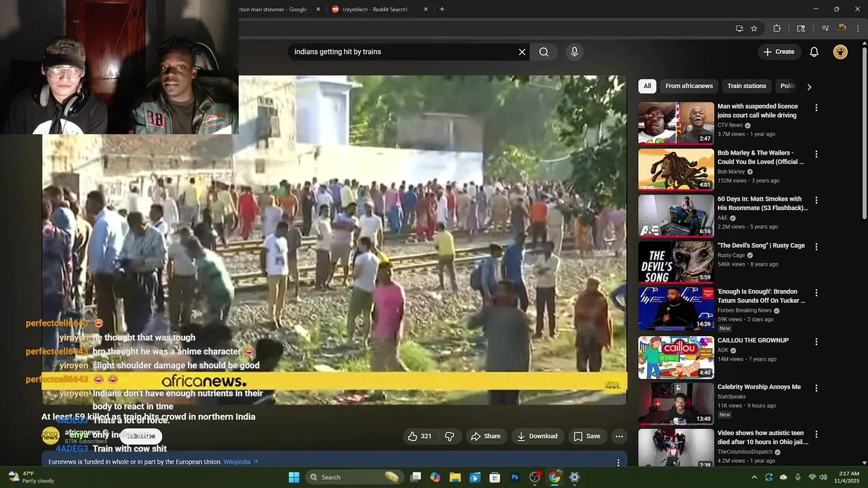This screenshot has height=488, width=868.
Task: Click the africanews channel avatar
Action: [x=50, y=436]
